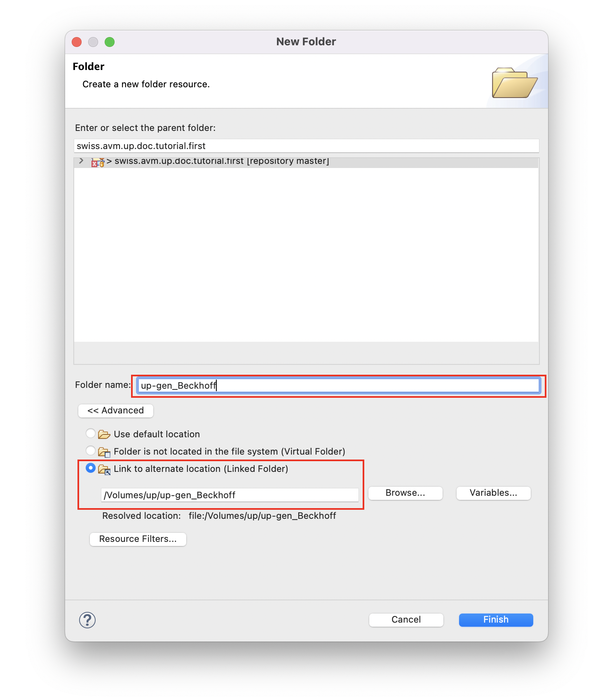The width and height of the screenshot is (600, 700).
Task: Collapse the Advanced options section
Action: [x=116, y=411]
